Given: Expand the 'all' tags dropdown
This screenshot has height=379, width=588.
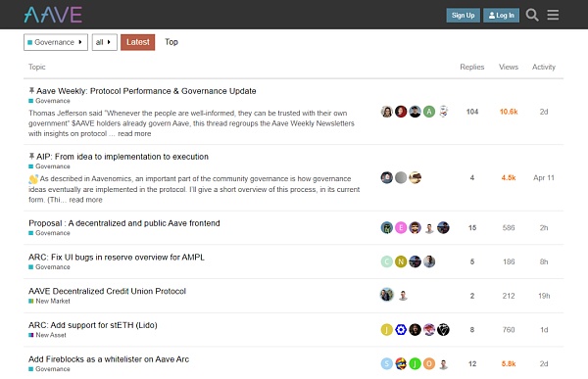Looking at the screenshot, I should [104, 42].
